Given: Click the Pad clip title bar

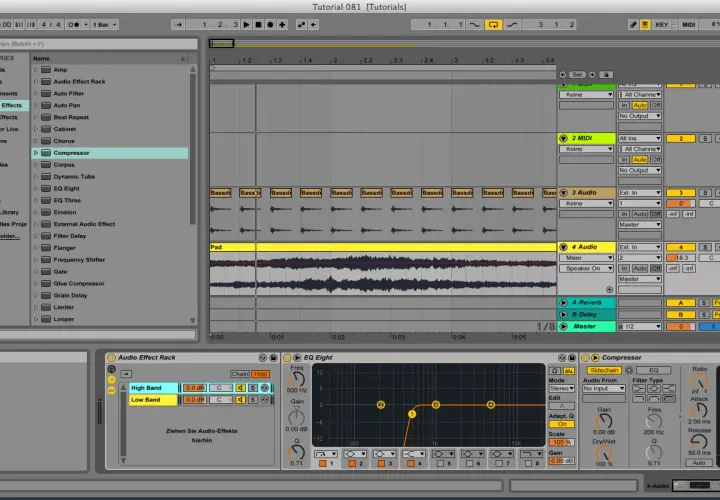Looking at the screenshot, I should 383,247.
